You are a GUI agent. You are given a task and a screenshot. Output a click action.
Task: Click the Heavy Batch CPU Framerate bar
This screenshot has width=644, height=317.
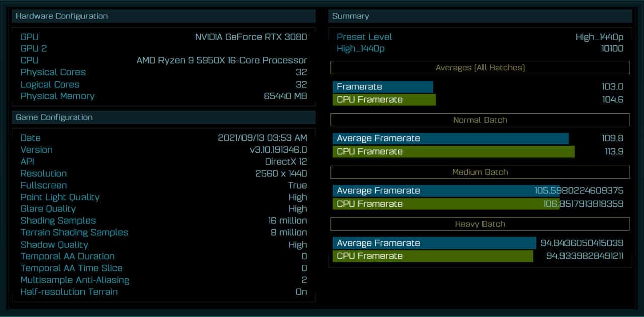[x=433, y=256]
